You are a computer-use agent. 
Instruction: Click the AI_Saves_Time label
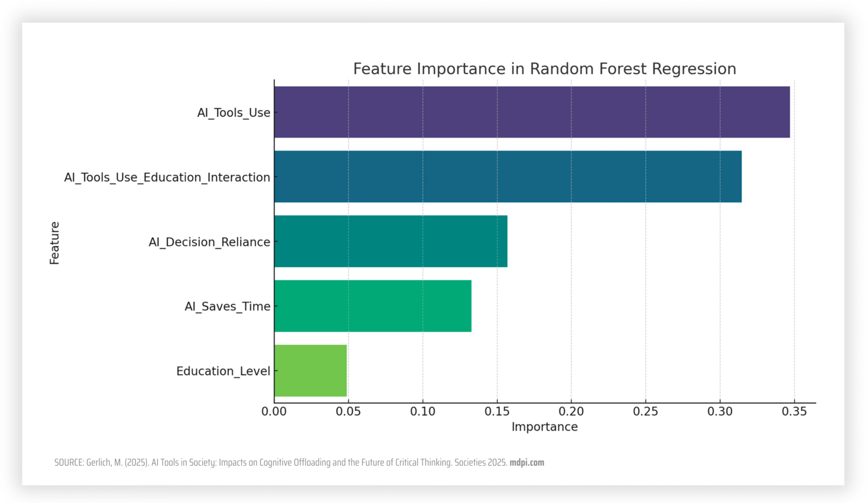pyautogui.click(x=228, y=307)
